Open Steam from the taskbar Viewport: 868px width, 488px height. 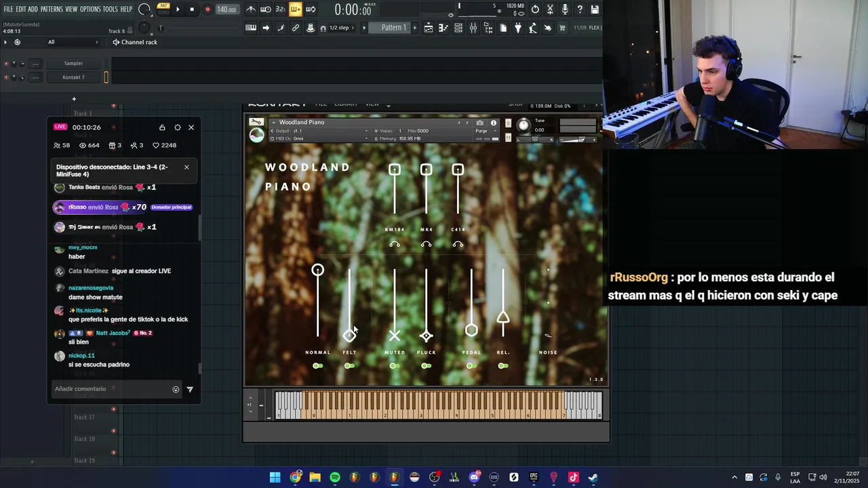pyautogui.click(x=593, y=477)
